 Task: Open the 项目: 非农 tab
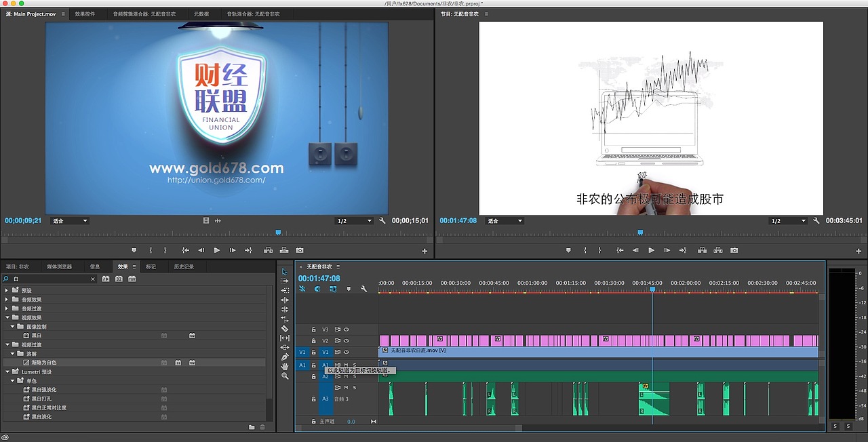[x=18, y=266]
